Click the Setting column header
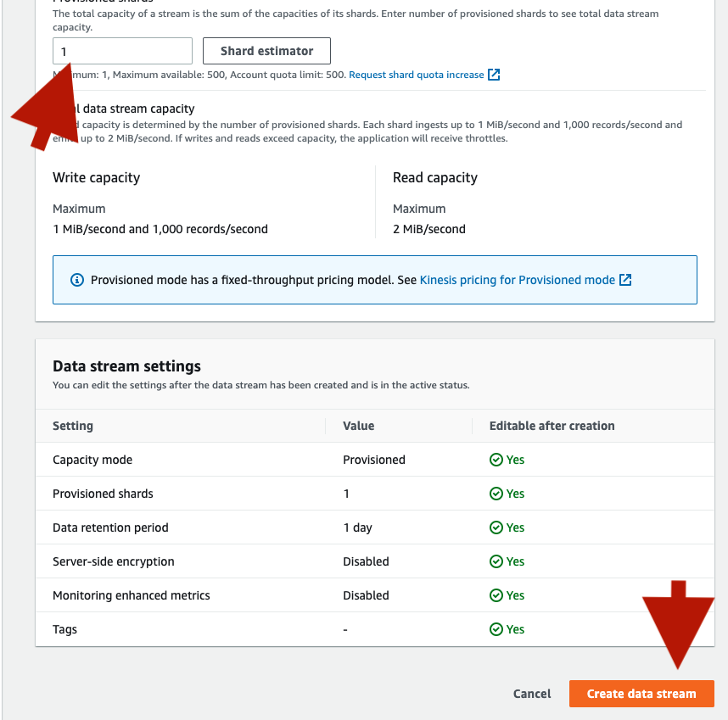The height and width of the screenshot is (720, 728). (73, 426)
